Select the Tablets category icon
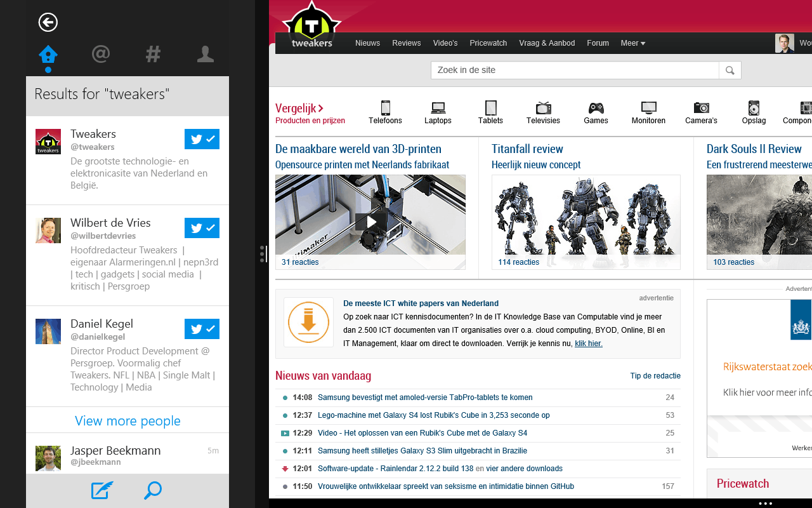 (x=490, y=108)
